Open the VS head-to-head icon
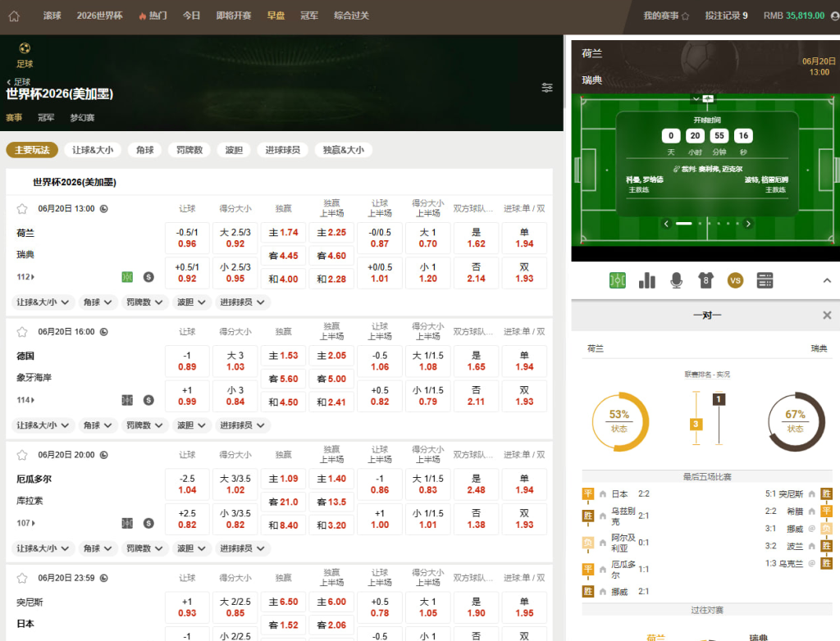Image resolution: width=840 pixels, height=641 pixels. coord(736,280)
